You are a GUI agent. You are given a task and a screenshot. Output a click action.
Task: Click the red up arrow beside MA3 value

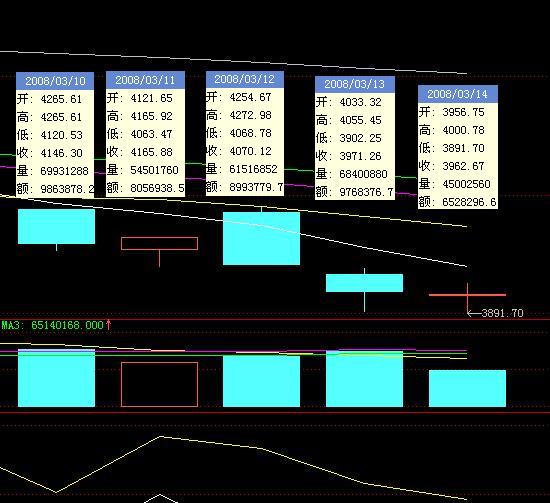(x=108, y=324)
